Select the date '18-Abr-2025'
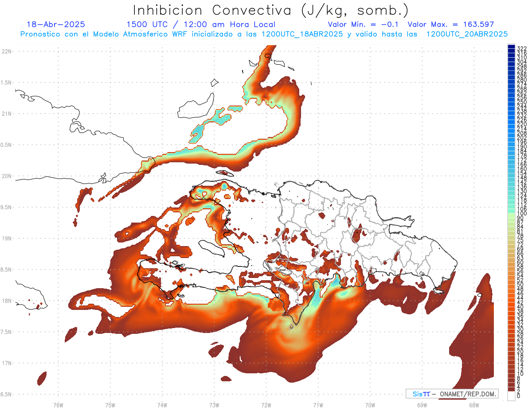 (56, 24)
